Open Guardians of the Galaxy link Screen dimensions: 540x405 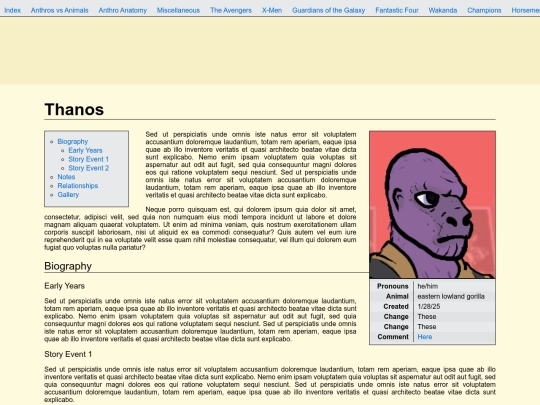point(329,10)
